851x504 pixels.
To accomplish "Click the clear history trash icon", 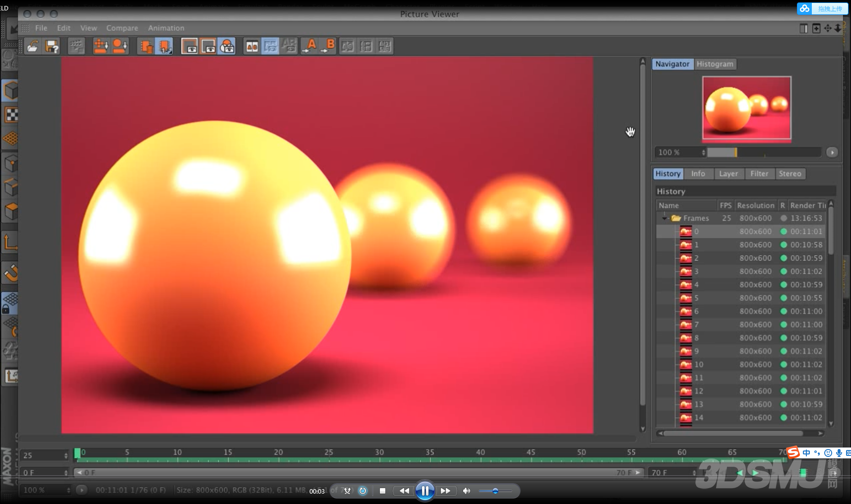I will tap(145, 46).
